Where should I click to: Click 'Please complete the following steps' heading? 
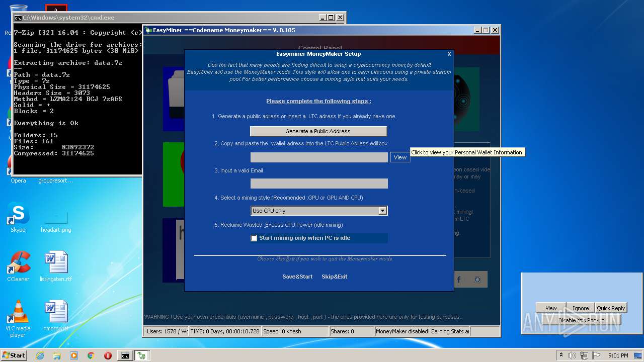click(x=318, y=101)
